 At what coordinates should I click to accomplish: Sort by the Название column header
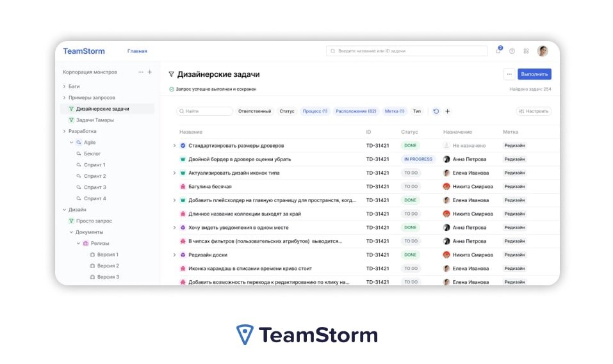[x=191, y=132]
